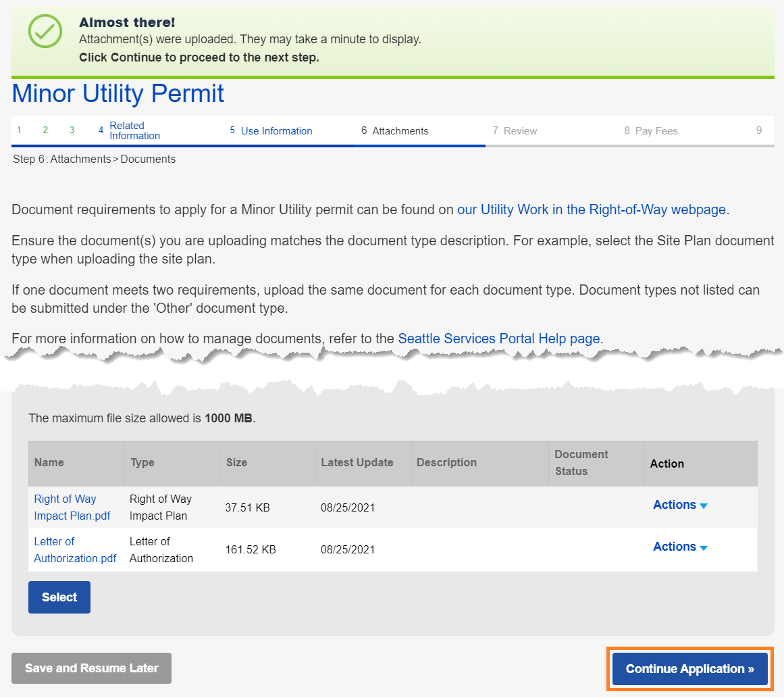Follow Utility Work in the Right-of-Way webpage link

(x=591, y=209)
